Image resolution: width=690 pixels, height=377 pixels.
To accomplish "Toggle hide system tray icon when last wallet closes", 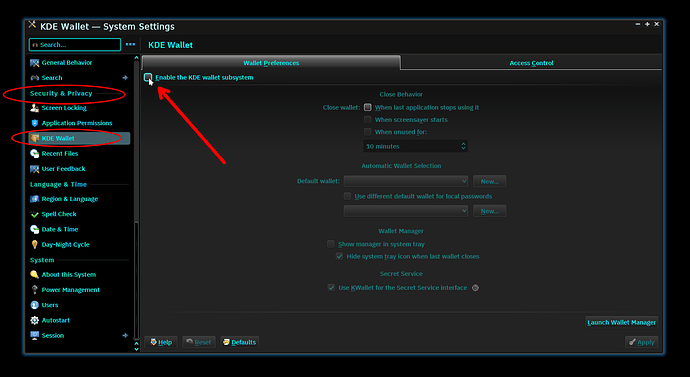I will pos(339,256).
